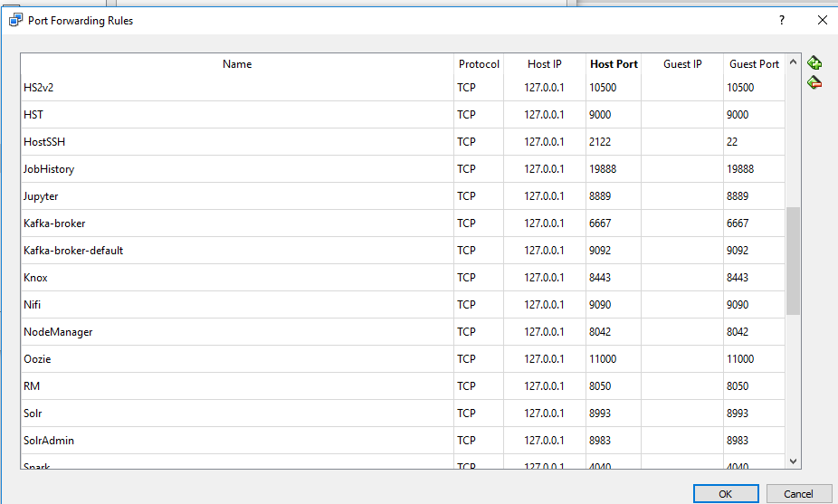Select the SolrAdmin rule name

point(49,441)
